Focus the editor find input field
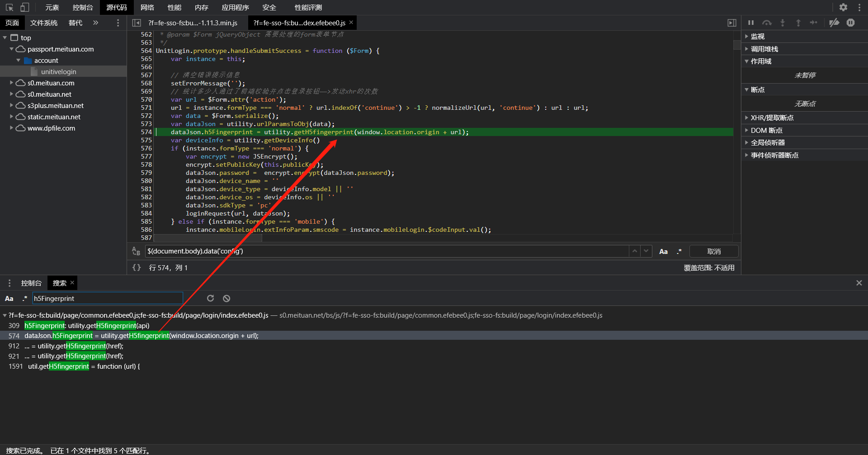 pyautogui.click(x=387, y=251)
